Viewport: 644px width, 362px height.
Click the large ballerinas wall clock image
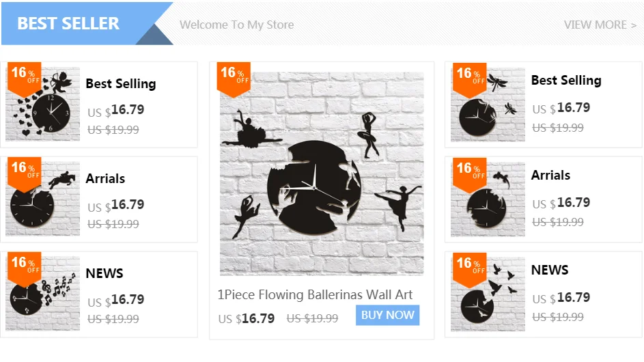(x=322, y=173)
